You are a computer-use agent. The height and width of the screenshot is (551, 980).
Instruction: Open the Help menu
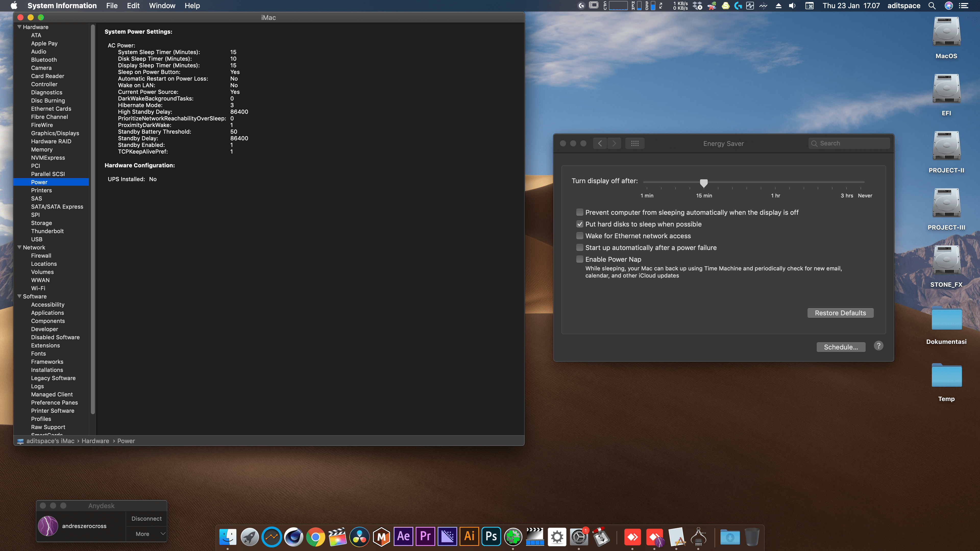click(192, 6)
